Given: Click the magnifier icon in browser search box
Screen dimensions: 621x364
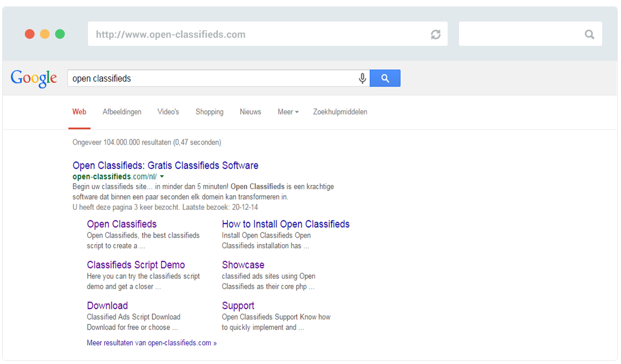Looking at the screenshot, I should click(x=589, y=35).
